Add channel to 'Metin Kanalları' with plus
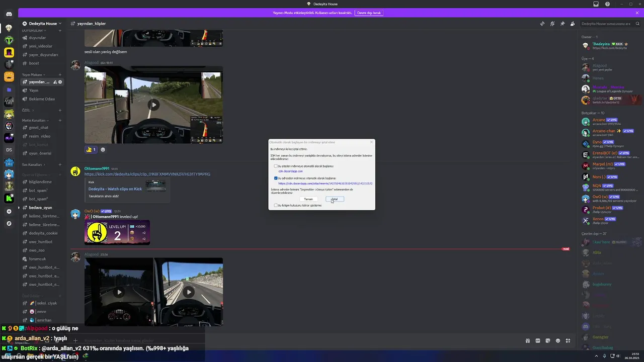This screenshot has width=644, height=362. [x=60, y=121]
